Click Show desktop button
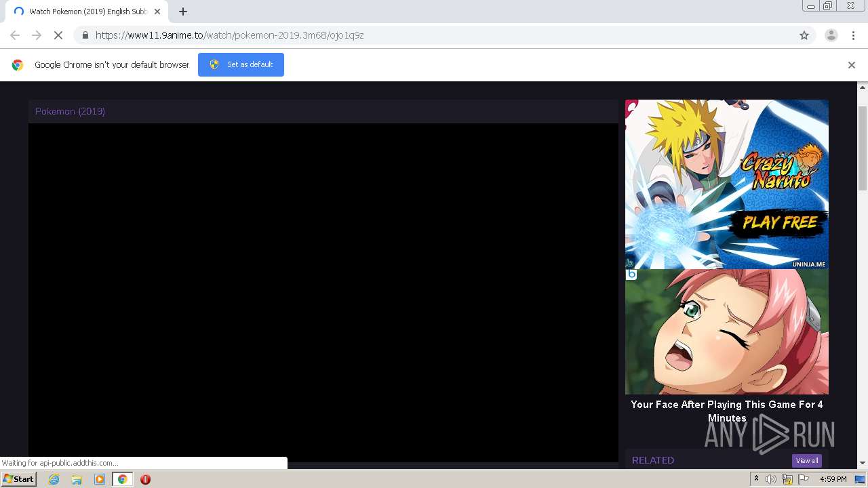This screenshot has width=868, height=488. coord(860,479)
